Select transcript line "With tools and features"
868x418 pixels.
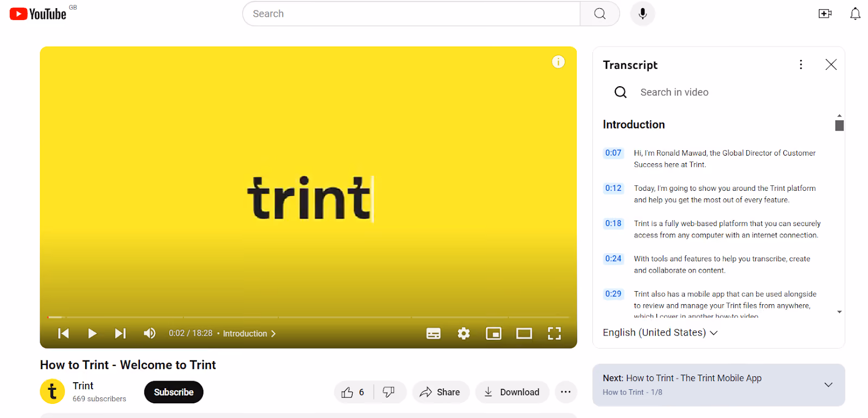click(x=722, y=265)
